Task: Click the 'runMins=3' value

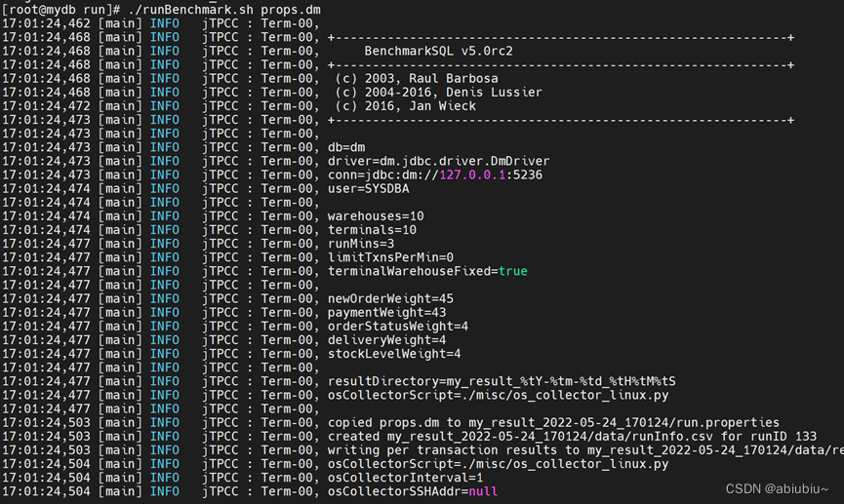Action: (361, 244)
